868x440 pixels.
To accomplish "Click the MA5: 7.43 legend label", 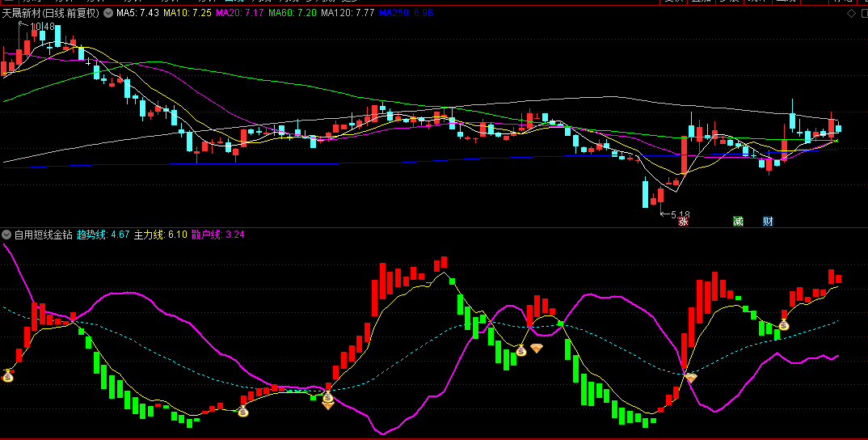I will (137, 13).
